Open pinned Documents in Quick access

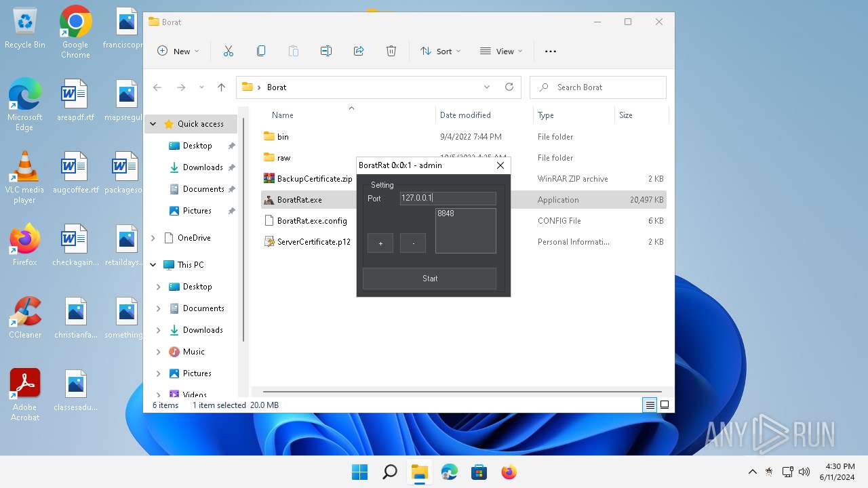[203, 189]
